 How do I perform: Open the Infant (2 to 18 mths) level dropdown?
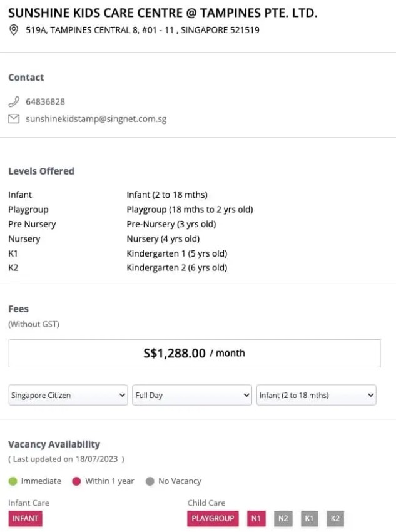pyautogui.click(x=317, y=395)
